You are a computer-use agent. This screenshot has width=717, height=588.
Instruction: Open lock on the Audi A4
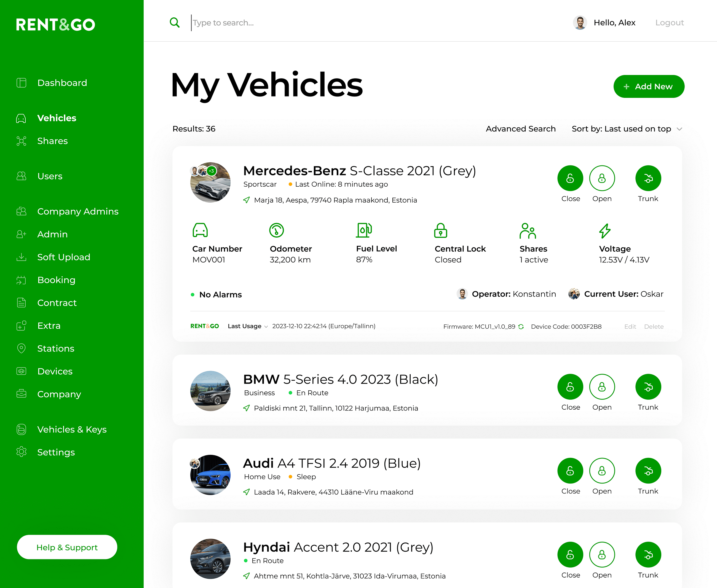coord(602,471)
